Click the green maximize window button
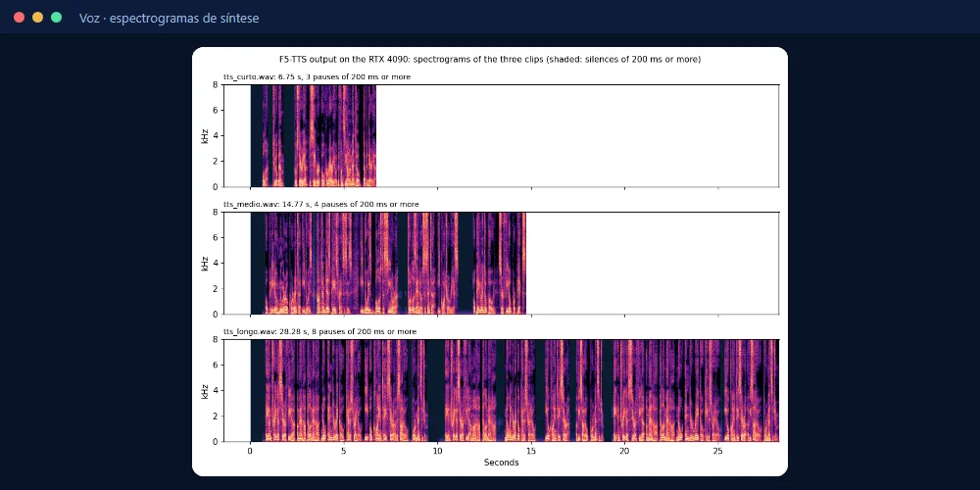 tap(56, 18)
